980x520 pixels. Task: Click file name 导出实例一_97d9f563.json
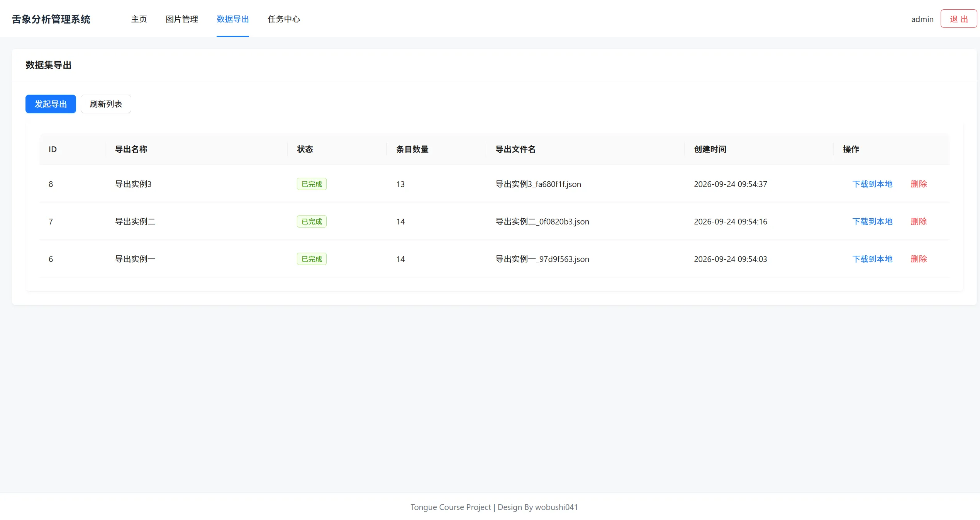[542, 259]
